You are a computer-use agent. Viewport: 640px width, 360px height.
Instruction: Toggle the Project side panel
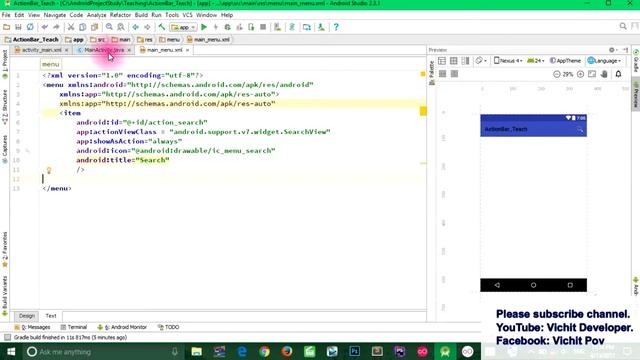tap(5, 64)
